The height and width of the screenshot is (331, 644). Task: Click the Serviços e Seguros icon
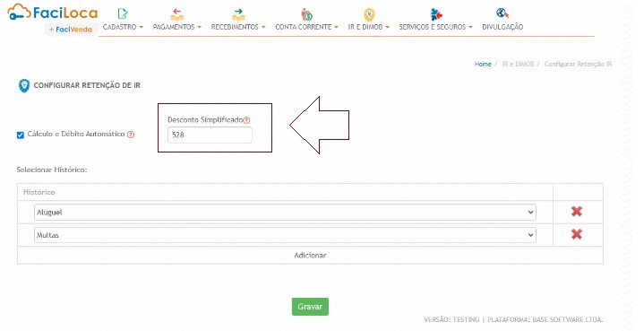click(436, 14)
